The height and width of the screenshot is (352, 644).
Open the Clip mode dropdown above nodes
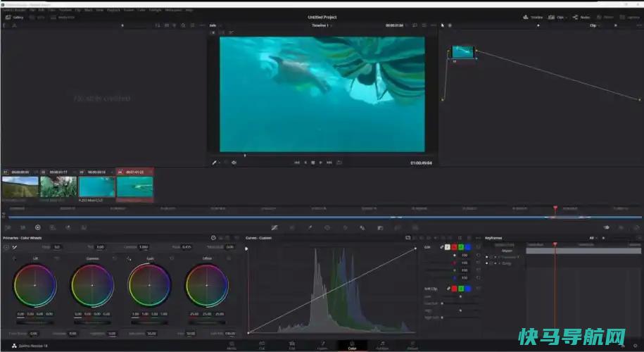595,25
